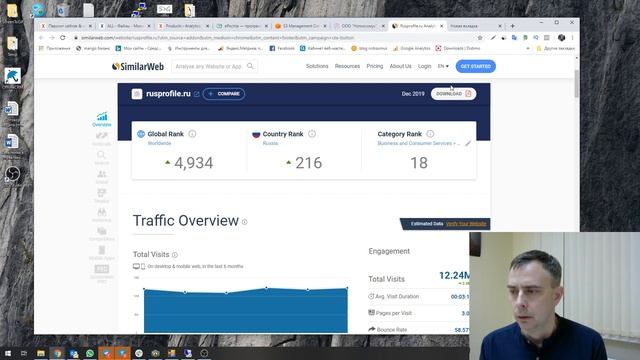Click the Country Rank info icon
This screenshot has width=640, height=360.
click(x=312, y=134)
